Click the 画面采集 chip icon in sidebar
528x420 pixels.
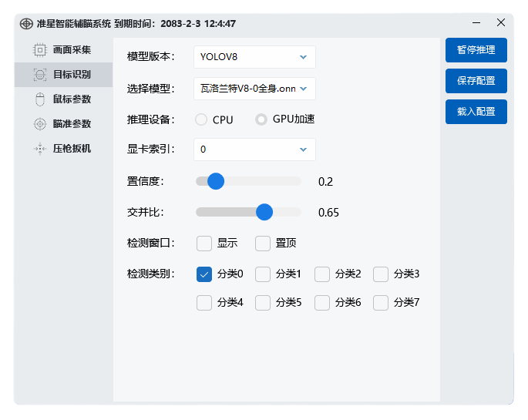(39, 50)
